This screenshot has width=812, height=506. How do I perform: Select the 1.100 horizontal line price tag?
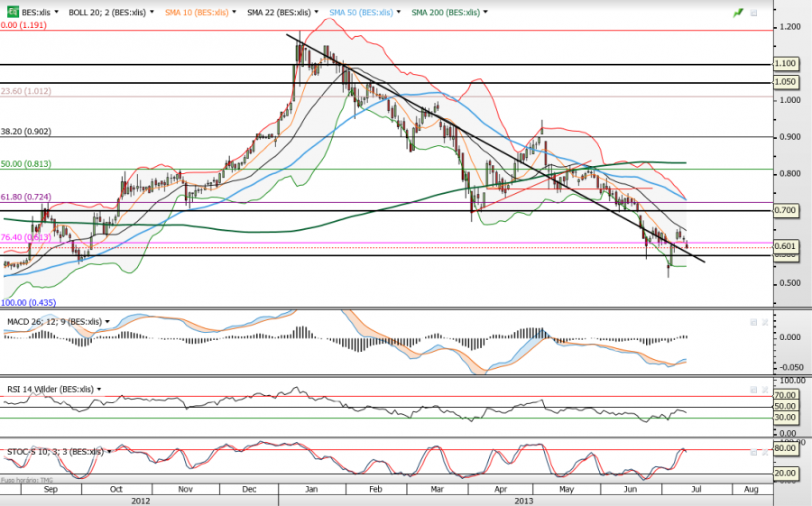tap(785, 63)
